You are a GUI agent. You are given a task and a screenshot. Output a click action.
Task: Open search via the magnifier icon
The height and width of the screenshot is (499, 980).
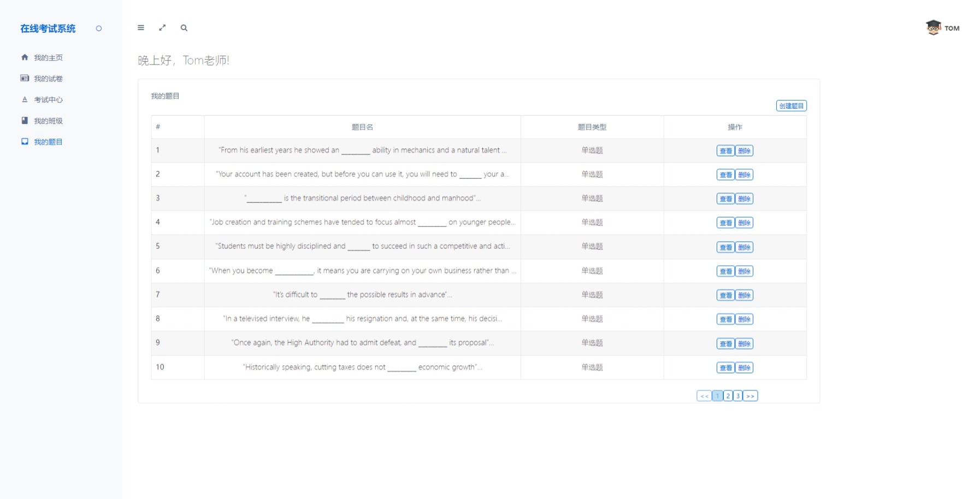pyautogui.click(x=184, y=28)
